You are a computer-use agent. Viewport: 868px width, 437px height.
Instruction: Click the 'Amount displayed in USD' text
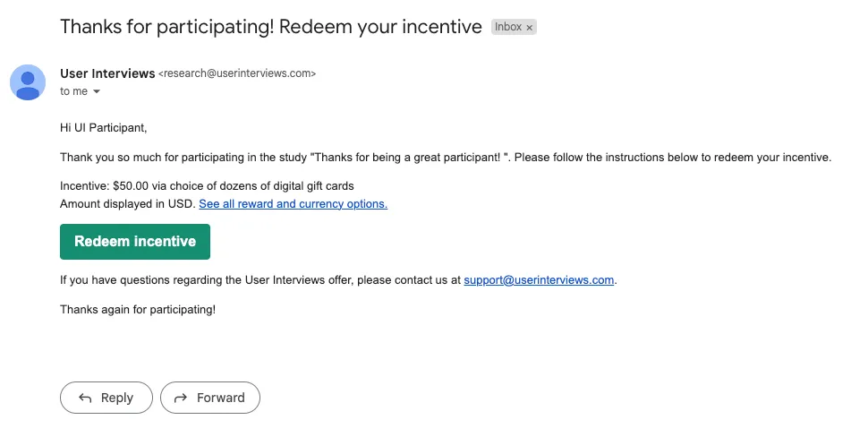point(128,204)
